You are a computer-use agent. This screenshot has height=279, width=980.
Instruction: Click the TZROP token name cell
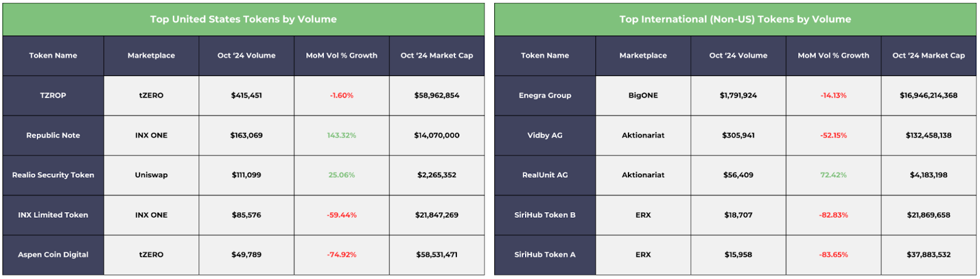[53, 96]
